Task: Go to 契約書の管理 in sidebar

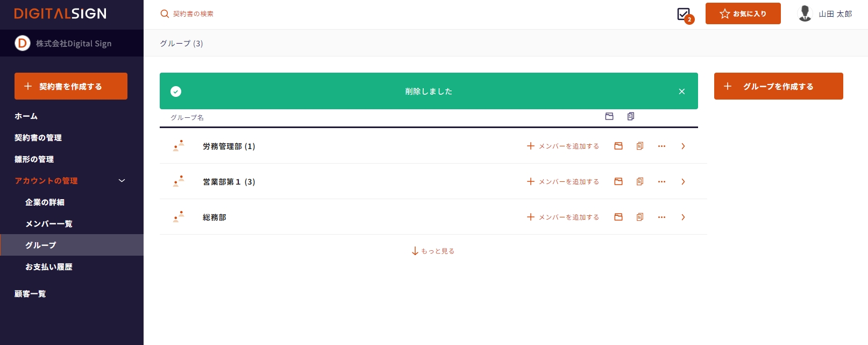Action: click(38, 138)
